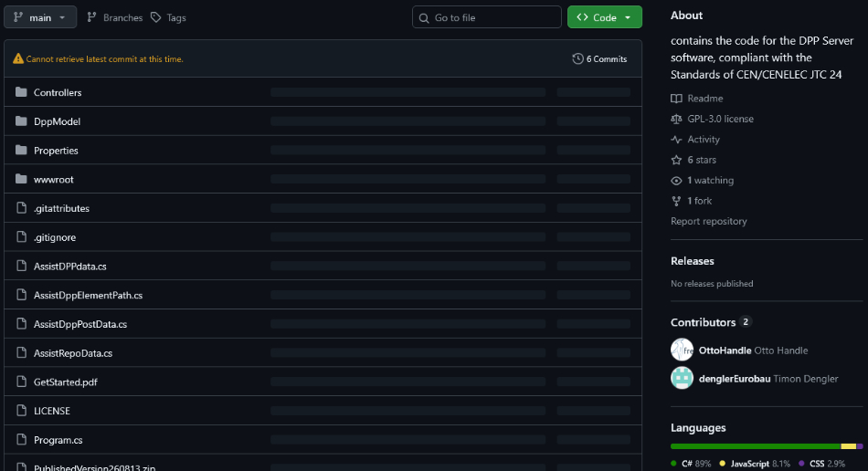Open OttoHandle contributor avatar

click(682, 350)
